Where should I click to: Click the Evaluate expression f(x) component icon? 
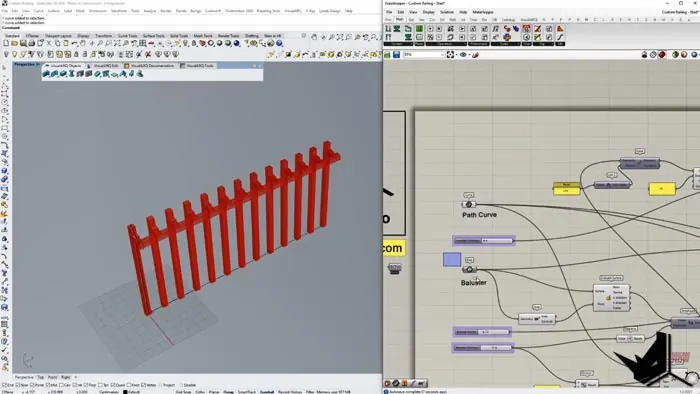point(496,29)
